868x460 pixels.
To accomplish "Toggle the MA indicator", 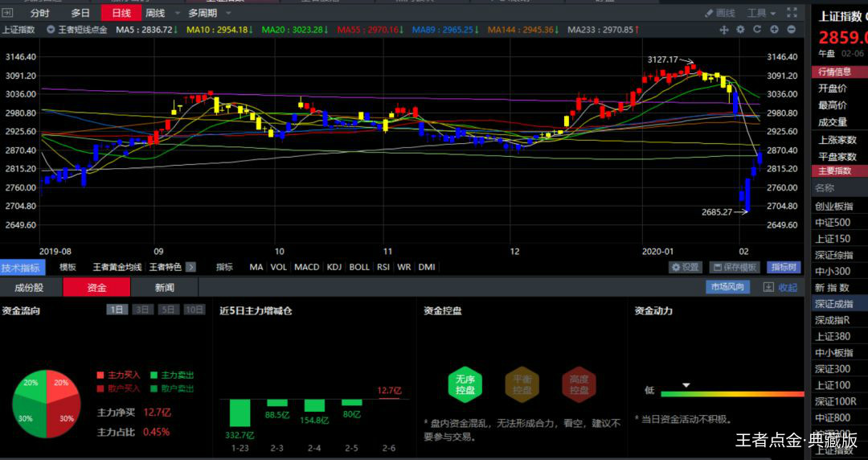I will 256,267.
